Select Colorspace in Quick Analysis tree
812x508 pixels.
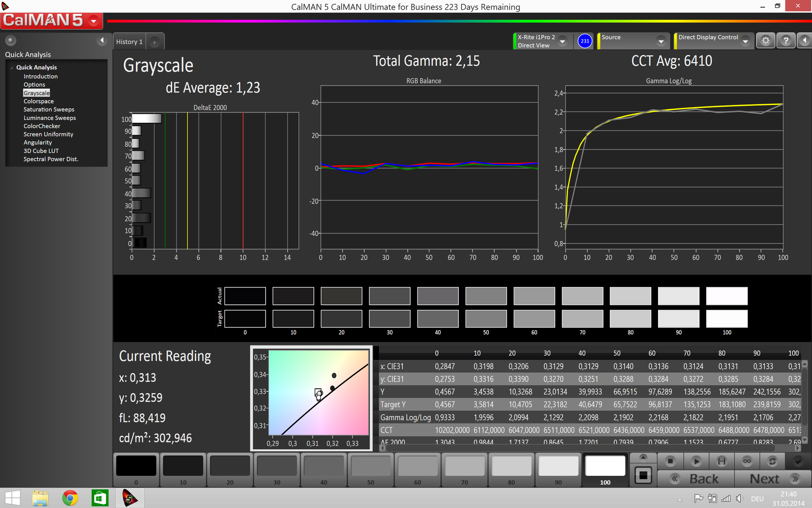(x=38, y=101)
